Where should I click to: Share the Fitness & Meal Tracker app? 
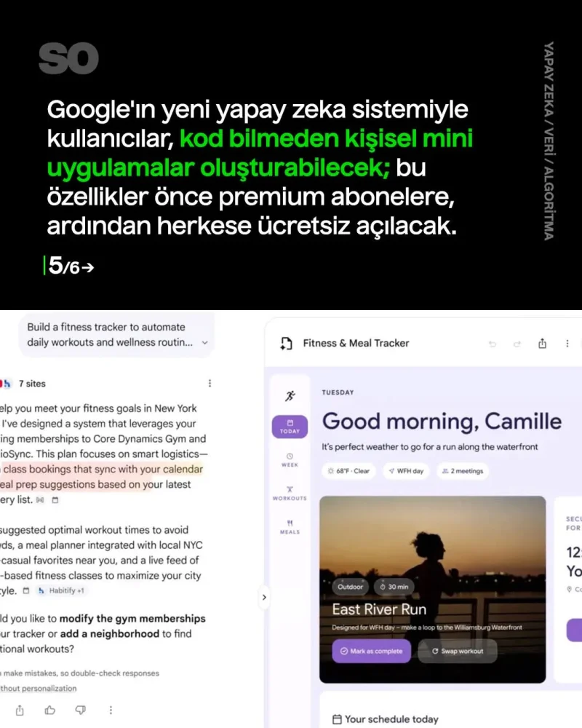point(542,344)
